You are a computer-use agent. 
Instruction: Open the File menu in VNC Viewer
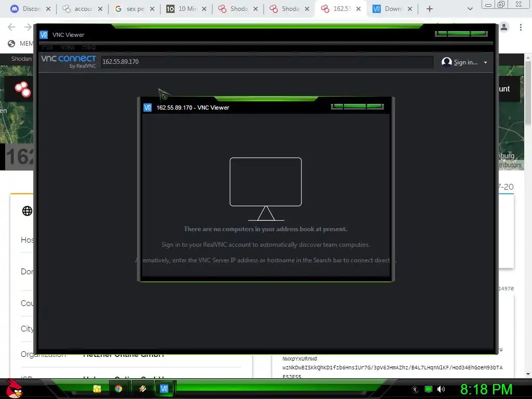point(47,47)
